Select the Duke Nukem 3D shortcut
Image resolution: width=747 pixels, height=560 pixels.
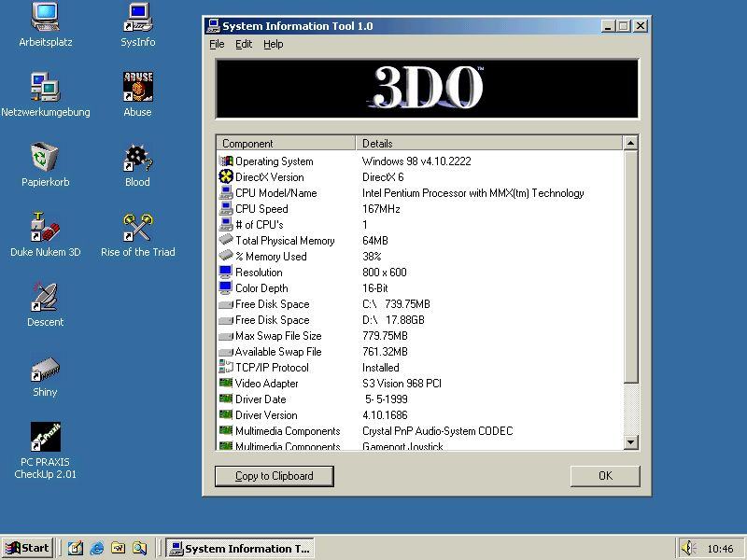point(45,234)
